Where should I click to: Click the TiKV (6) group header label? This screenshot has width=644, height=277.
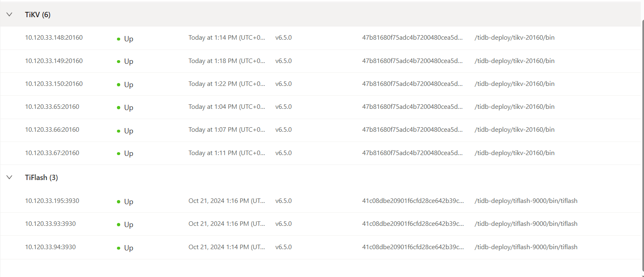tap(38, 15)
